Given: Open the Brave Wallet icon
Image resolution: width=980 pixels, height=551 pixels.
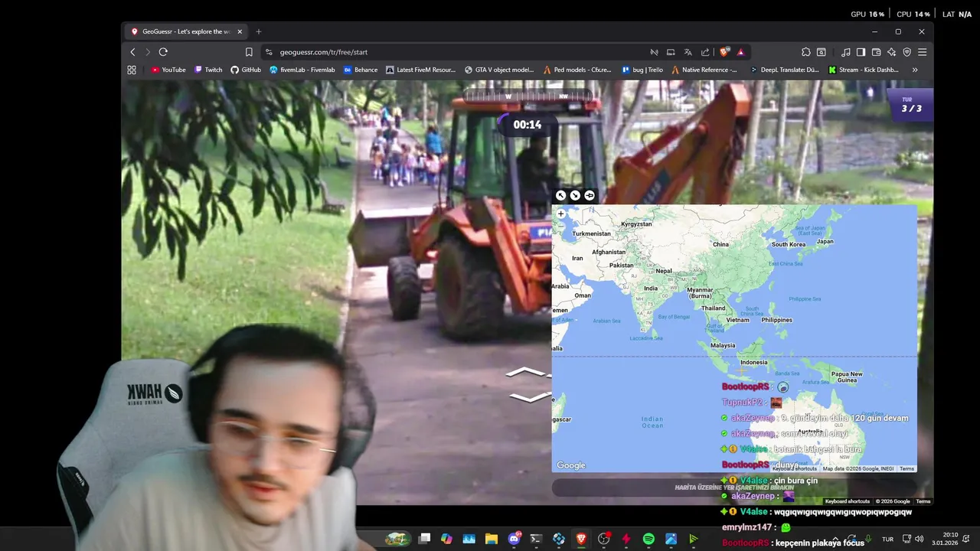Looking at the screenshot, I should (x=877, y=52).
